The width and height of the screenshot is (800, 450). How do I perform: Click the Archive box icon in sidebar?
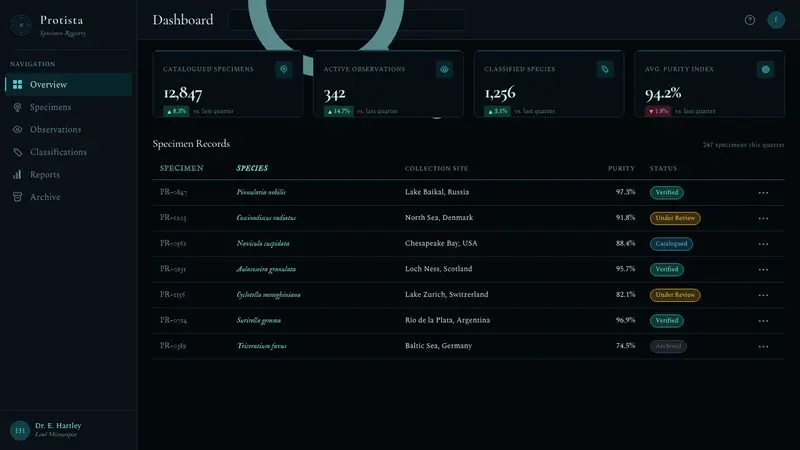(17, 197)
